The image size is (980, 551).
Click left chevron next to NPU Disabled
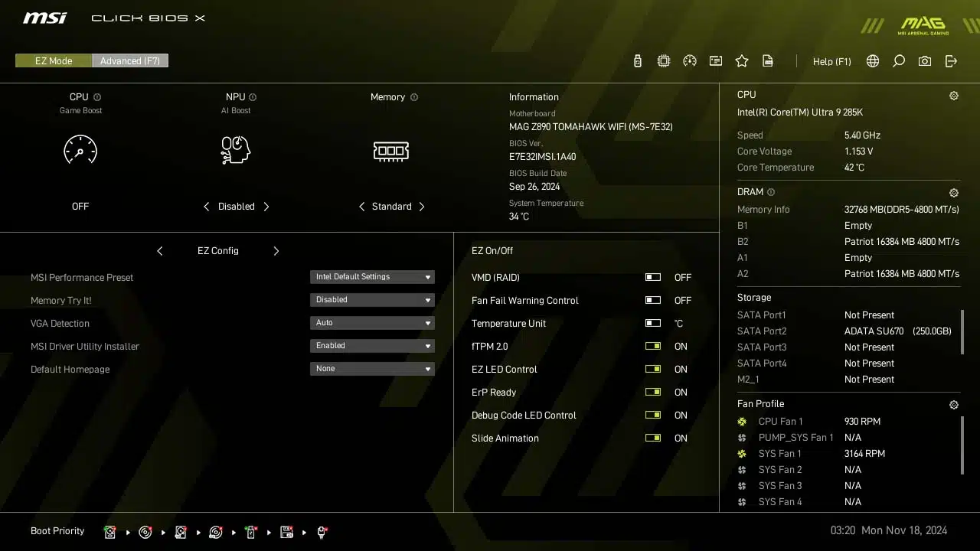(206, 207)
